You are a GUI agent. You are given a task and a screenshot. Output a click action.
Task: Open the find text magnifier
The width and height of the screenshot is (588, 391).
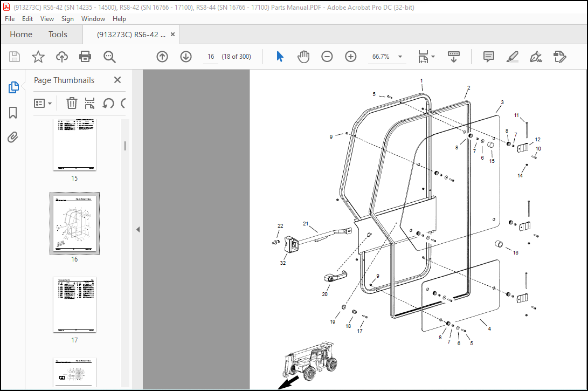coord(109,57)
